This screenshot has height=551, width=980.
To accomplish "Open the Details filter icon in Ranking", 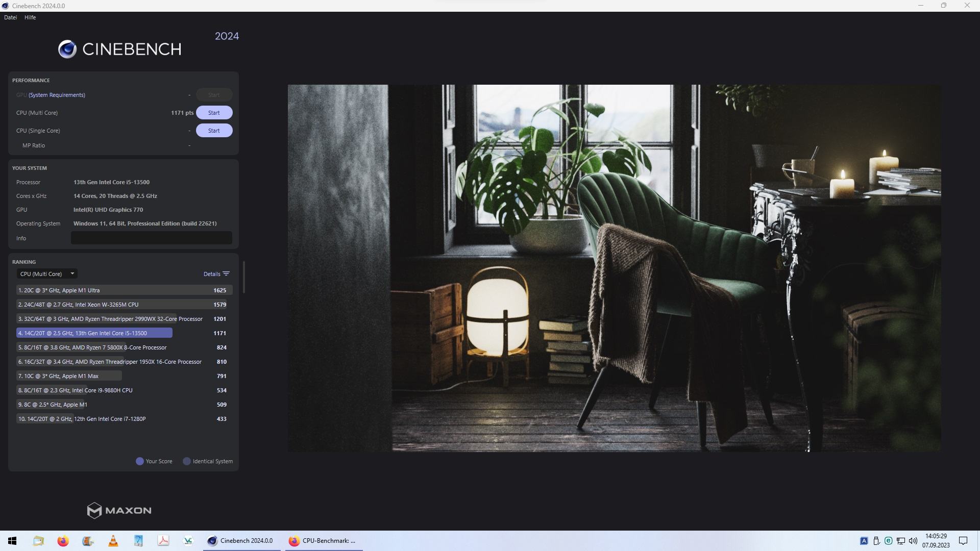I will click(226, 274).
